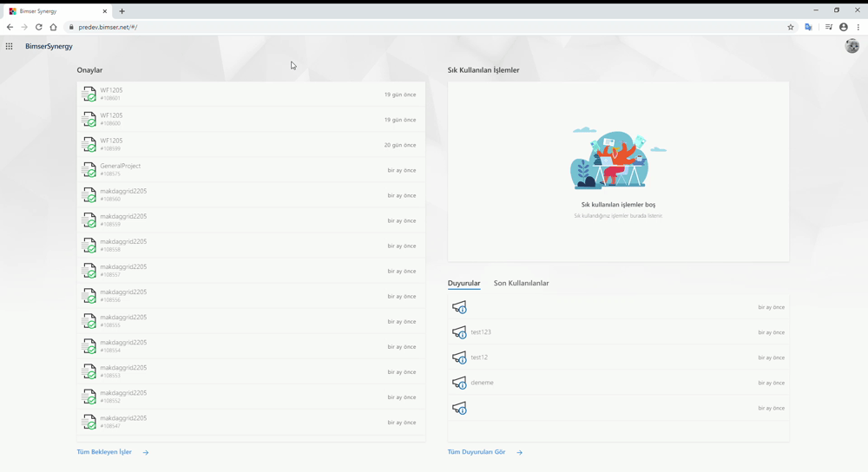Image resolution: width=868 pixels, height=472 pixels.
Task: Click the user profile avatar
Action: click(852, 47)
